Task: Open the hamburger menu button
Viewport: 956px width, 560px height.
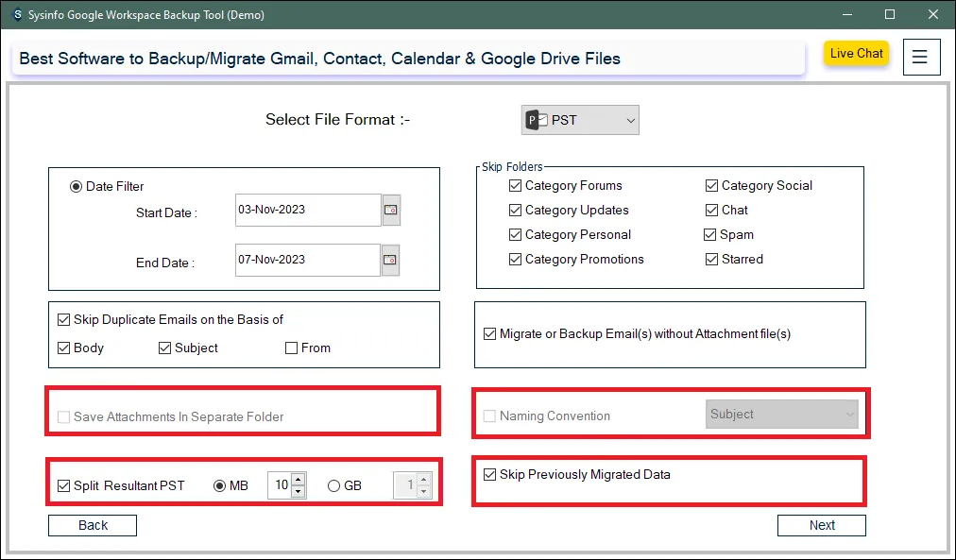Action: [921, 57]
